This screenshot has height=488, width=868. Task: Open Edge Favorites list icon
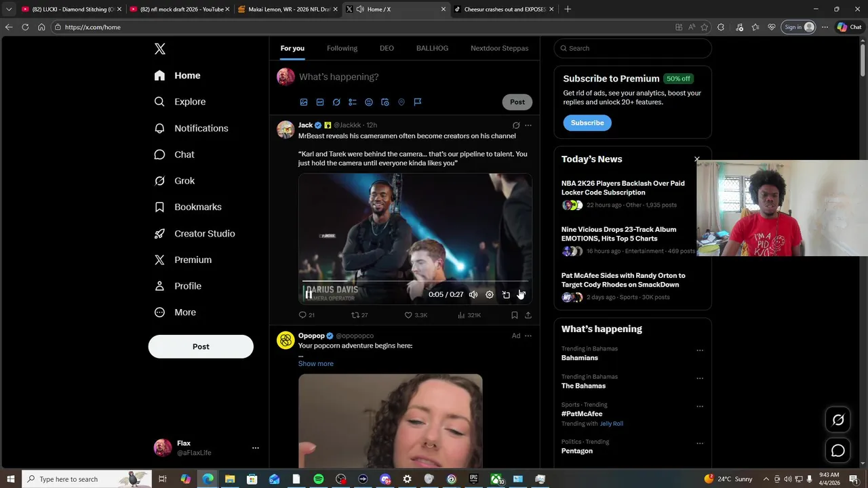(x=755, y=27)
